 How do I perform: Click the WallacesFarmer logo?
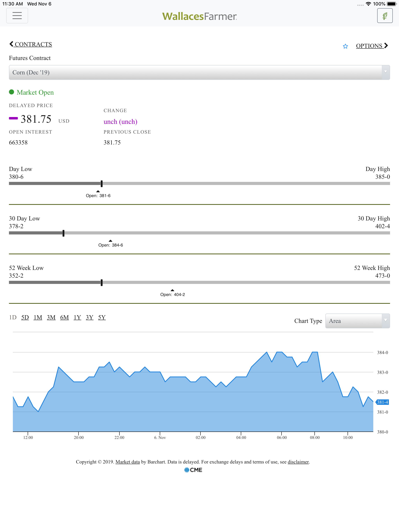[199, 16]
